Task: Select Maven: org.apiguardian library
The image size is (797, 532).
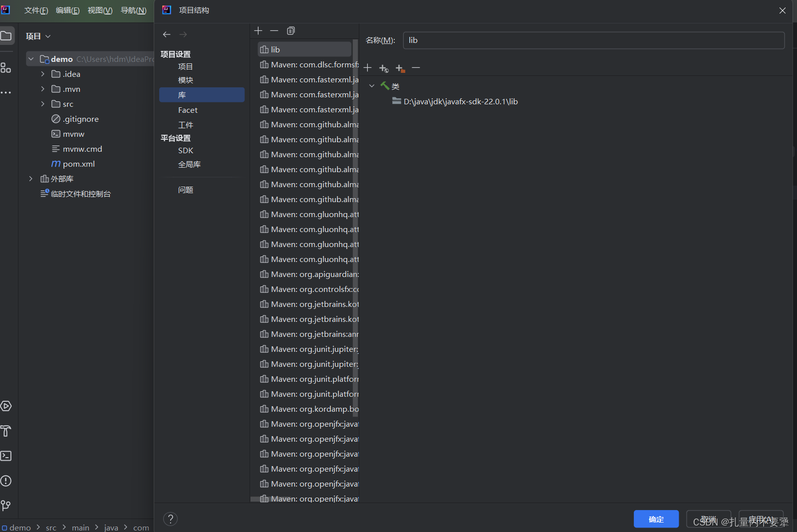Action: coord(309,274)
